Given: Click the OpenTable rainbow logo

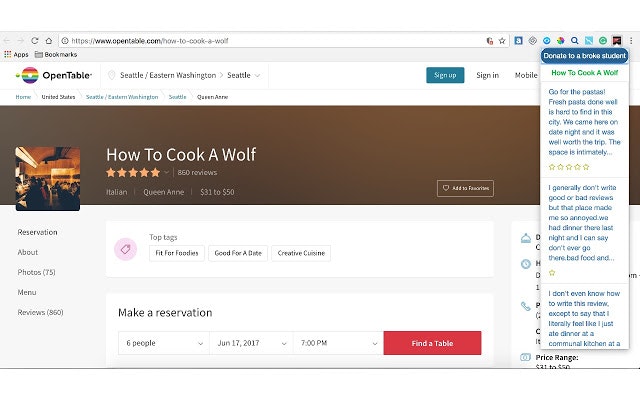Looking at the screenshot, I should pos(54,75).
